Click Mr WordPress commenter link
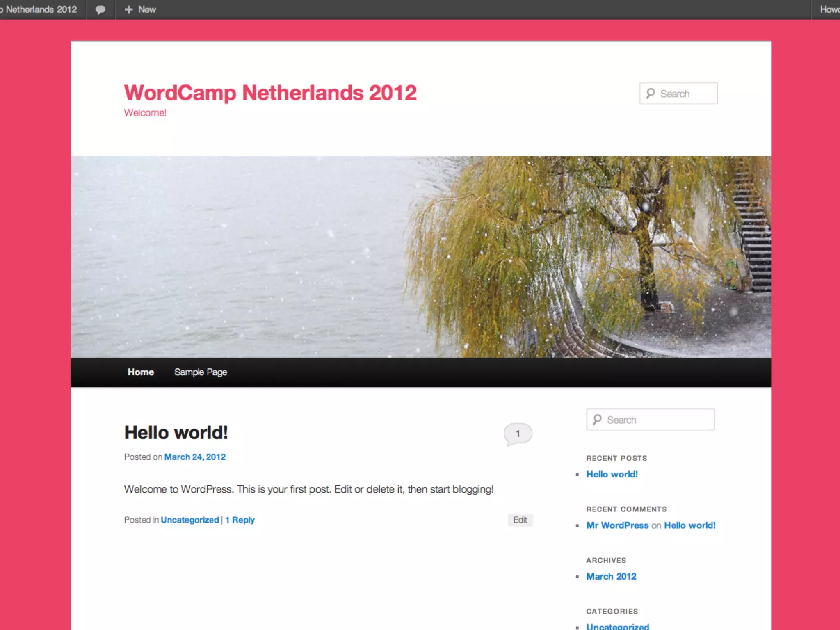Viewport: 840px width, 630px height. click(617, 525)
